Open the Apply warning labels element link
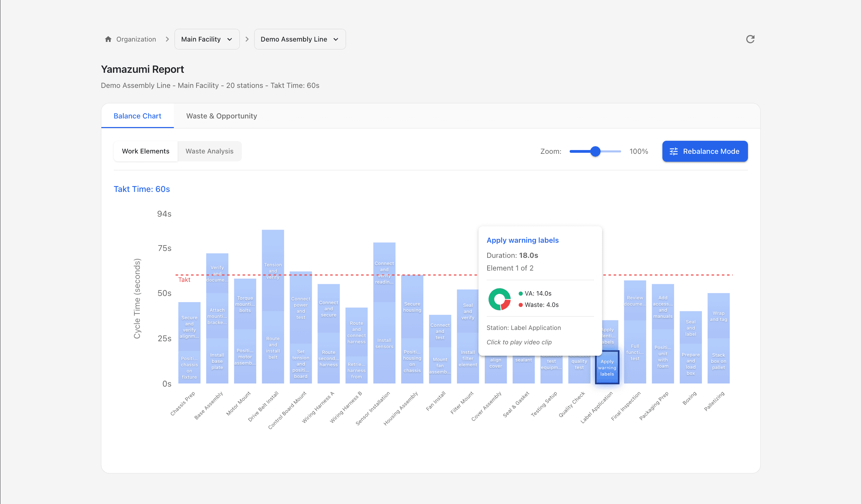This screenshot has width=861, height=504. (522, 240)
